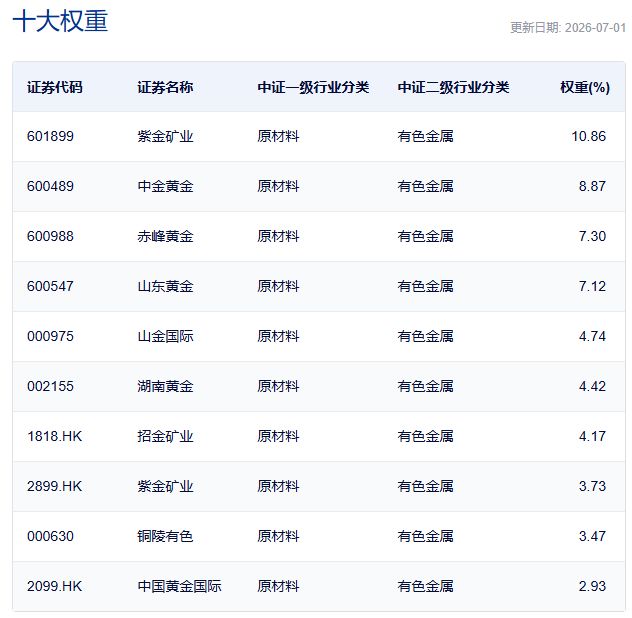
Task: Click weight value 8.87
Action: point(592,186)
